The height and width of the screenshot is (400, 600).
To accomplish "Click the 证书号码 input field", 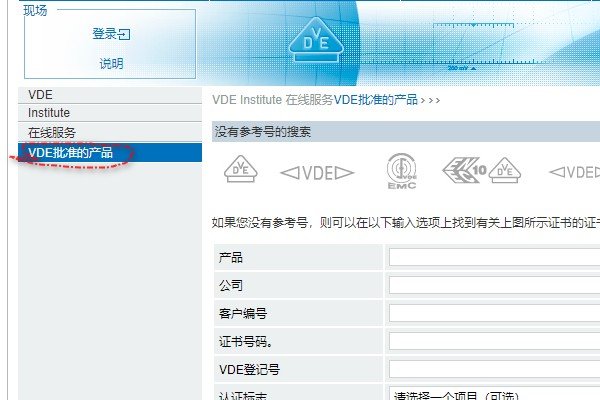I will click(494, 341).
